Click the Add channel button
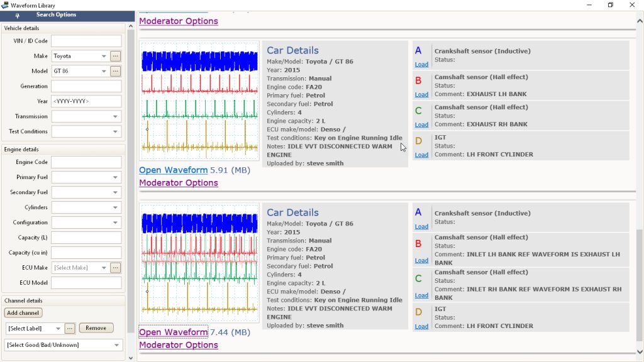 [23, 313]
